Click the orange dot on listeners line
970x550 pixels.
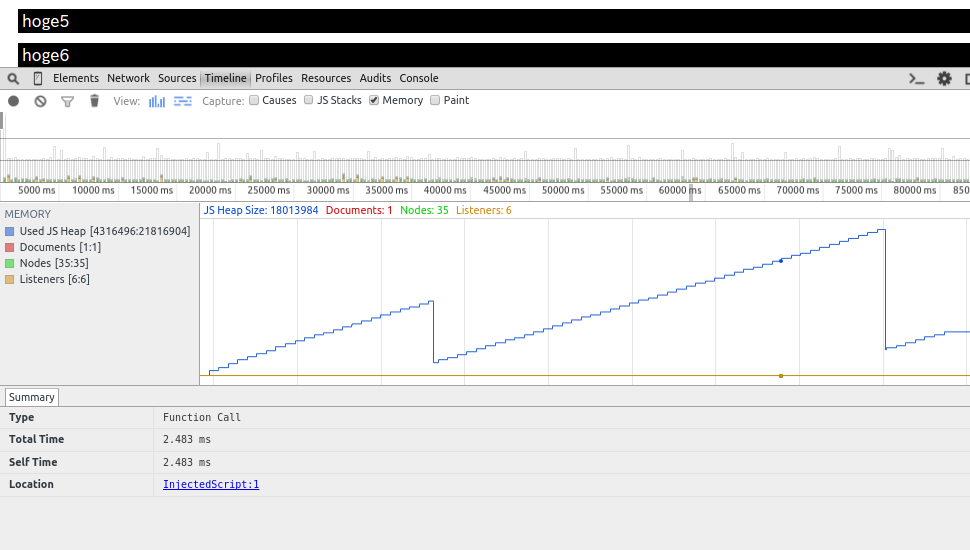pyautogui.click(x=781, y=376)
